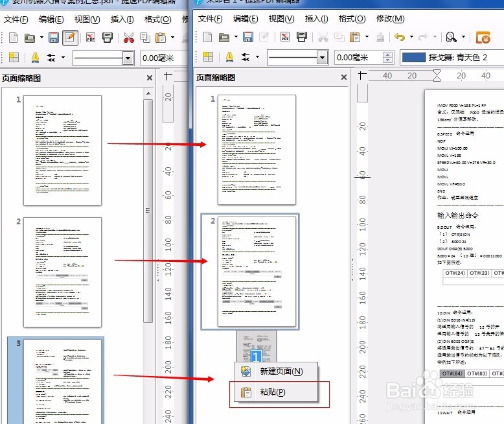Open line style combo box in right window
This screenshot has height=424, width=504.
tap(297, 58)
